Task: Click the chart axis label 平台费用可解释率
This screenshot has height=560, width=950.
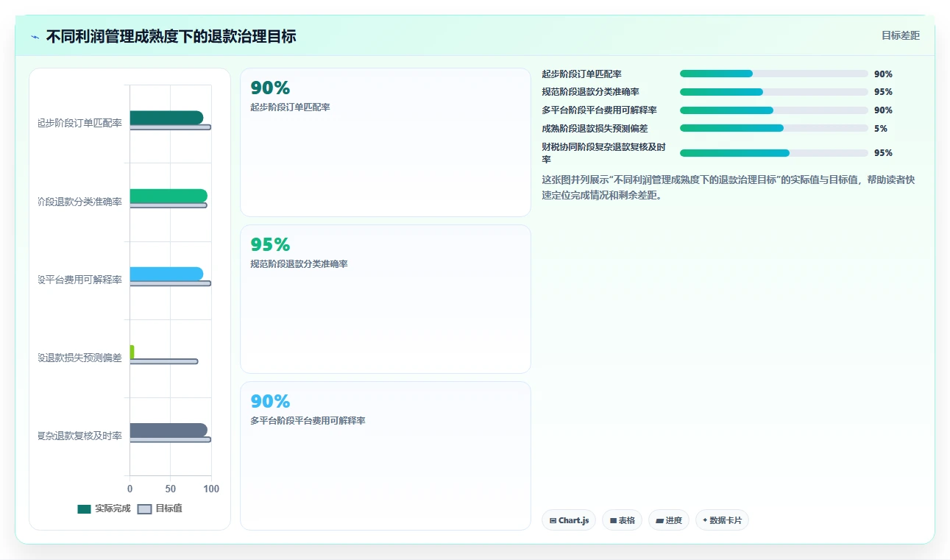Action: [x=80, y=280]
